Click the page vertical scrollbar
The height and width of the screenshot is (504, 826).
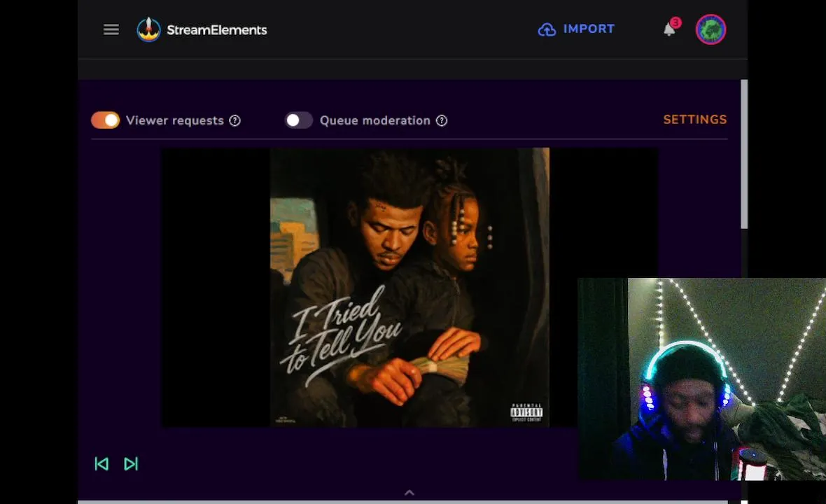pos(744,154)
